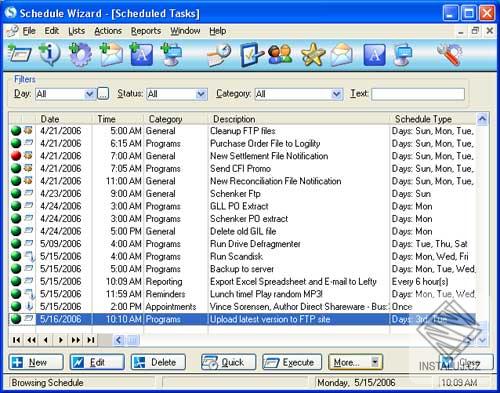Viewport: 500px width, 393px height.
Task: Open the Help menu
Action: pos(217,31)
